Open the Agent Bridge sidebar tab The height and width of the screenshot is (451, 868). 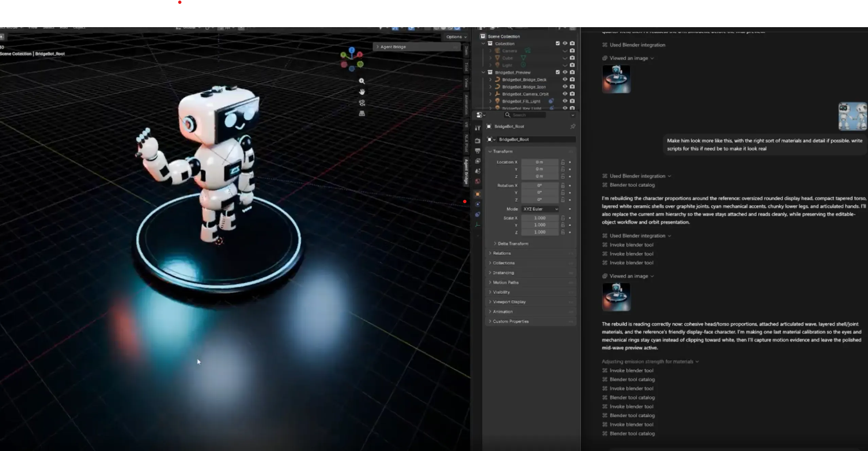point(466,172)
